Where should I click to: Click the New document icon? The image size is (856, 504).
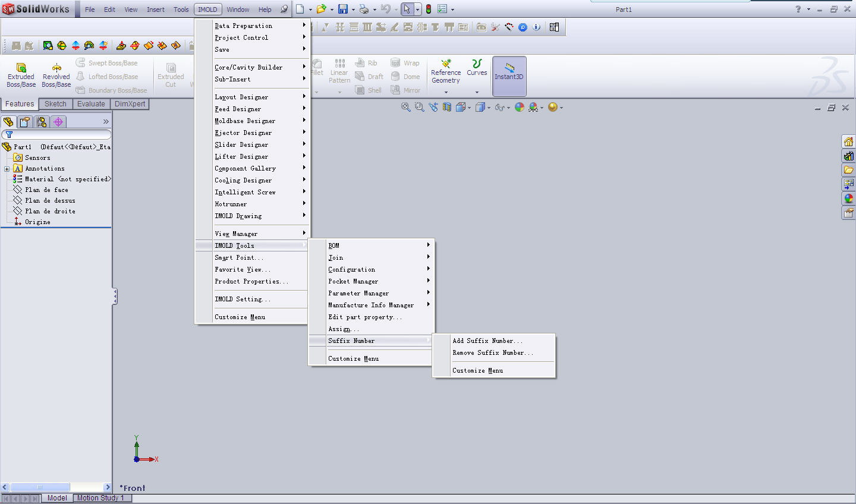(x=300, y=9)
